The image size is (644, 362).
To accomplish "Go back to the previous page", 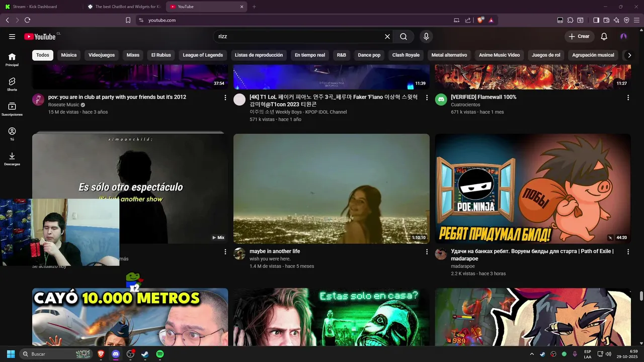I will pos(7,20).
